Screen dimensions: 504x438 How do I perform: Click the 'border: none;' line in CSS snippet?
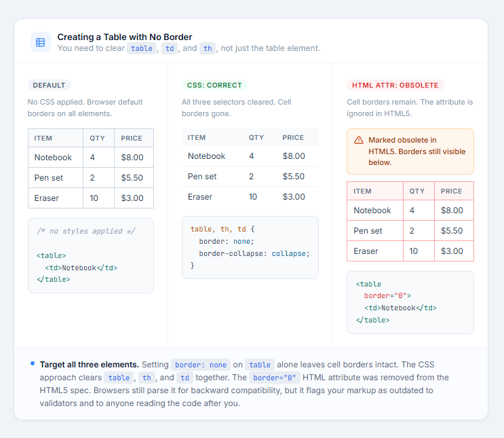[x=227, y=241]
